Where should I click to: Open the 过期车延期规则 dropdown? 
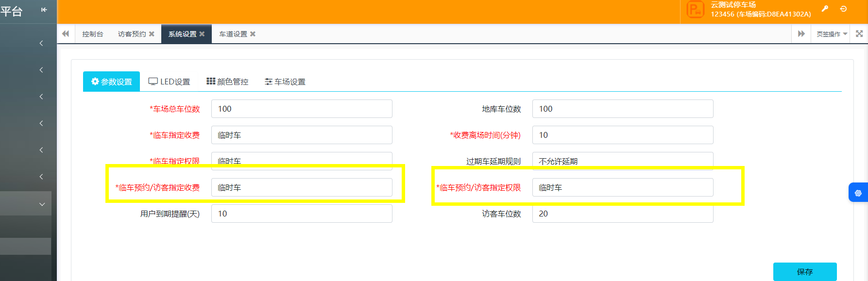click(x=622, y=160)
